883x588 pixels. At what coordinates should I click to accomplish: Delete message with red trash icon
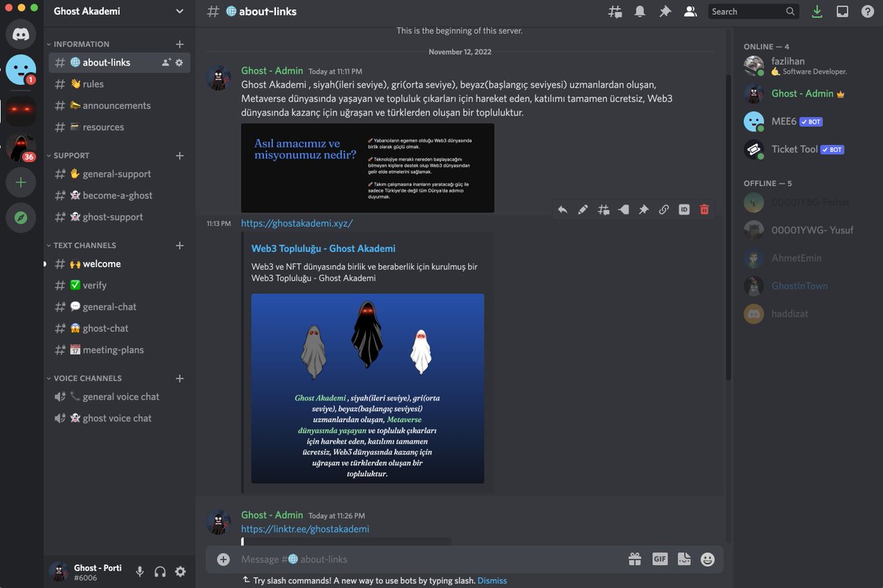(x=704, y=210)
